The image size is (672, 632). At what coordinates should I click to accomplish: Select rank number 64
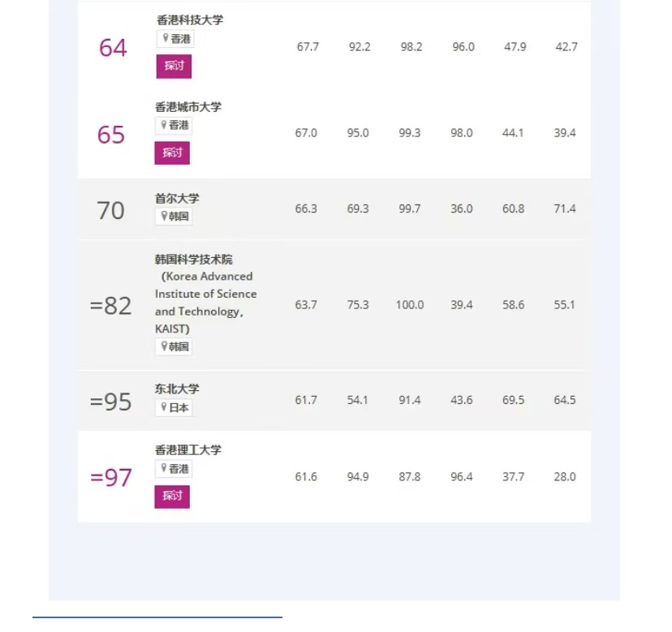(113, 48)
